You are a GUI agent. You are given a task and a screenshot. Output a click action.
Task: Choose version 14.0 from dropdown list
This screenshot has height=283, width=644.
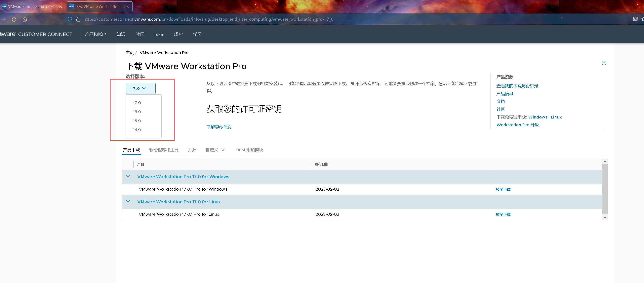point(137,130)
